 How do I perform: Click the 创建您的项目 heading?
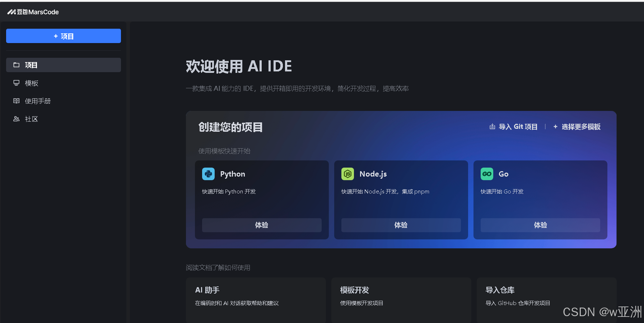230,127
